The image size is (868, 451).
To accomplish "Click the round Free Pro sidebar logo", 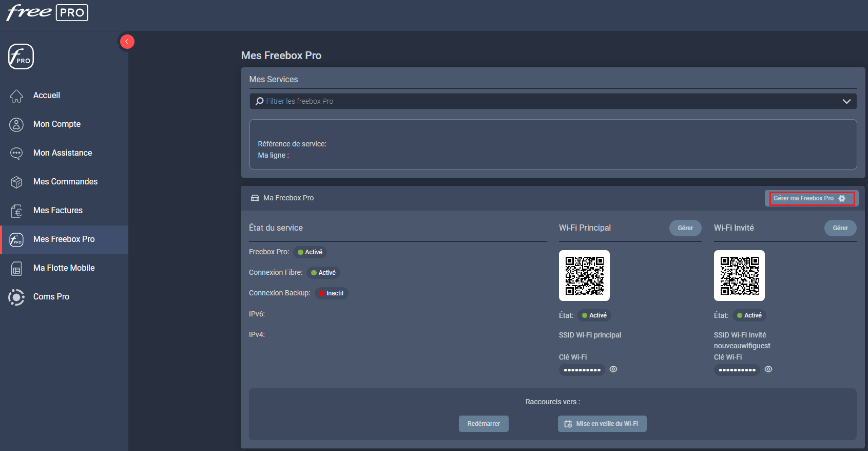I will (x=21, y=57).
